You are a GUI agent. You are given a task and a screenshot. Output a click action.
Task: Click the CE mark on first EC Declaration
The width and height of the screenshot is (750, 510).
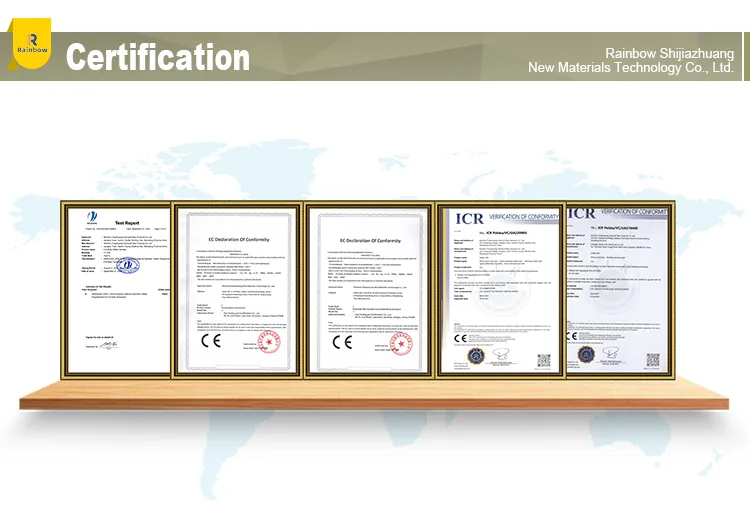210,341
